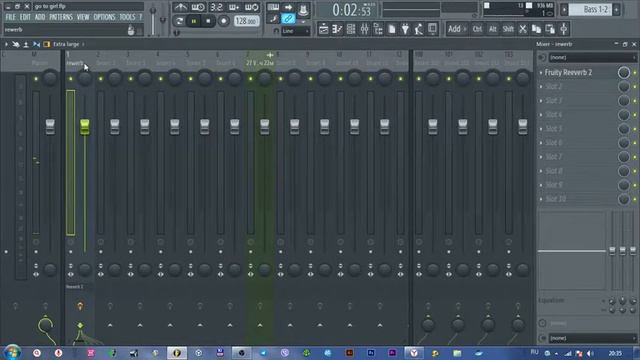Toggle mute light on insert 100
Image resolution: width=640 pixels, height=360 pixels.
tap(419, 79)
